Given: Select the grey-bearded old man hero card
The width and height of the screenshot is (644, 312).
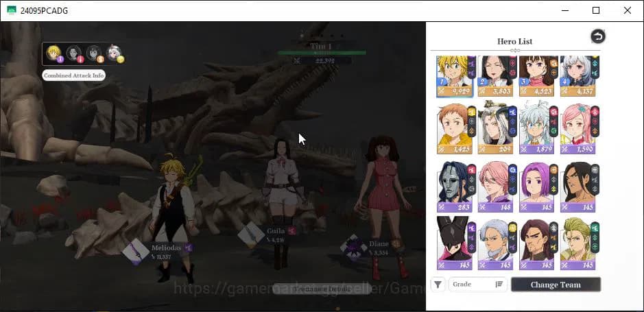Looking at the screenshot, I should pos(496,243).
